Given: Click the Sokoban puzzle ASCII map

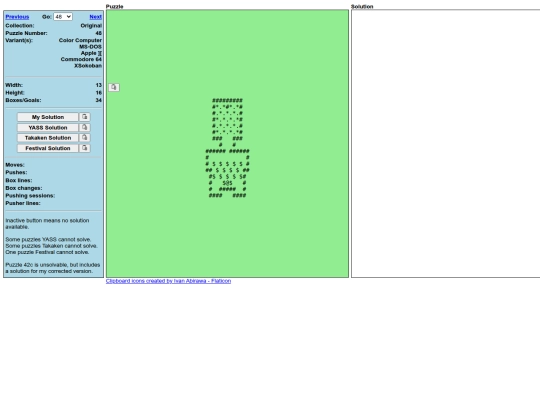Looking at the screenshot, I should pyautogui.click(x=227, y=148).
